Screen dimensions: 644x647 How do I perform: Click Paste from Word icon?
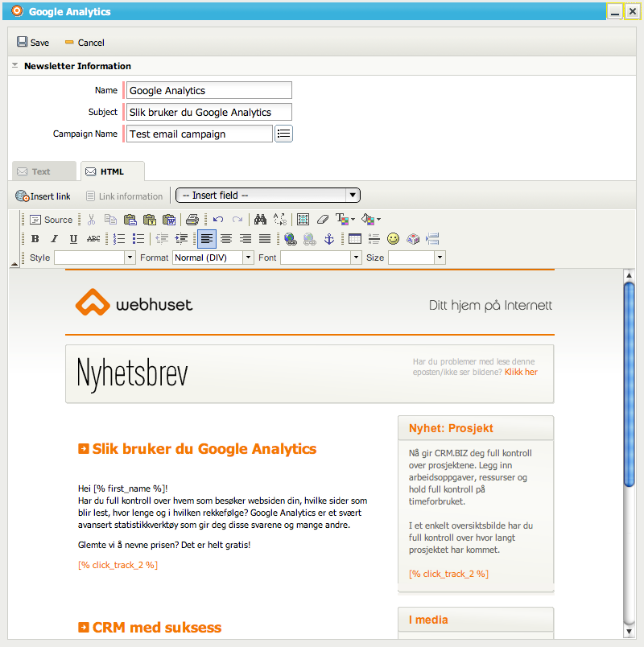pos(169,220)
